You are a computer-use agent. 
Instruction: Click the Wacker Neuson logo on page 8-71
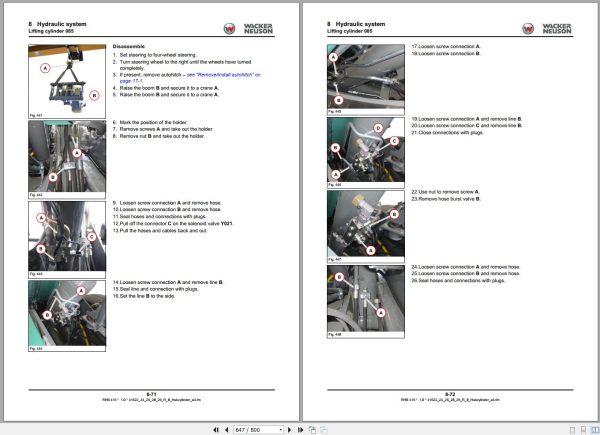coord(248,28)
